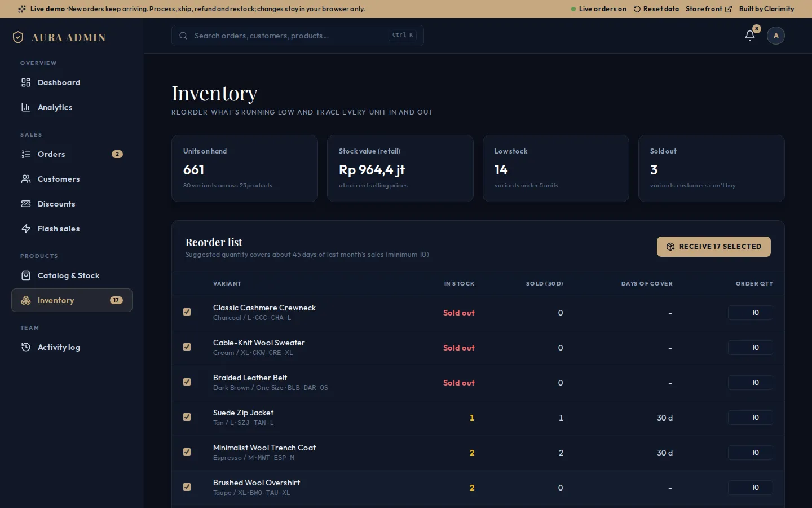Open the user avatar A menu
Image resolution: width=812 pixels, height=508 pixels.
[x=776, y=36]
